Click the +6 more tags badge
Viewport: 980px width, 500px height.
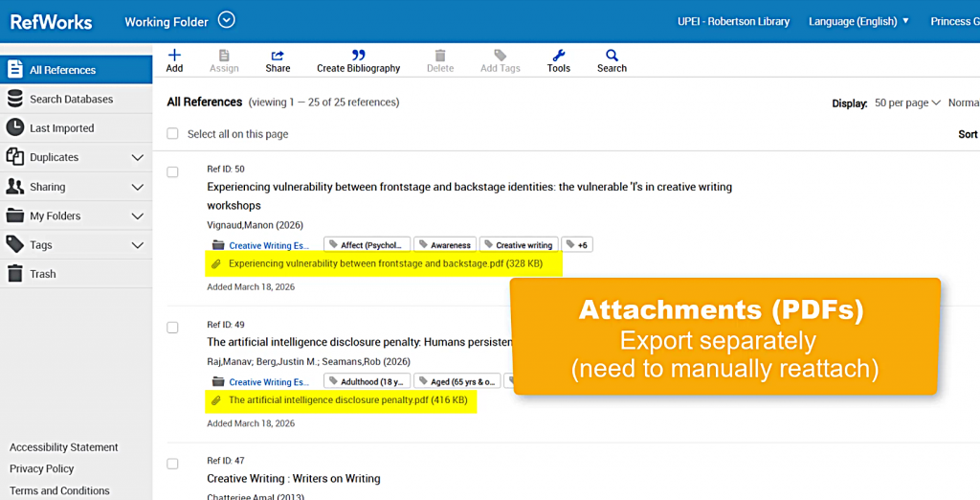pyautogui.click(x=577, y=245)
